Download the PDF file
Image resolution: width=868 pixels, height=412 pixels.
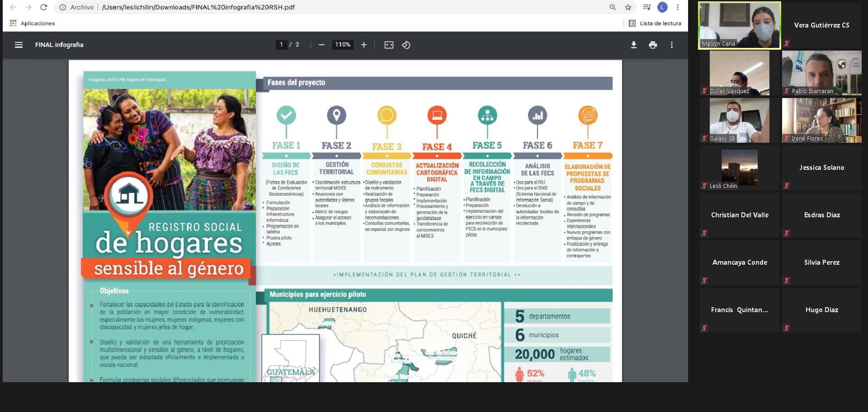point(634,45)
